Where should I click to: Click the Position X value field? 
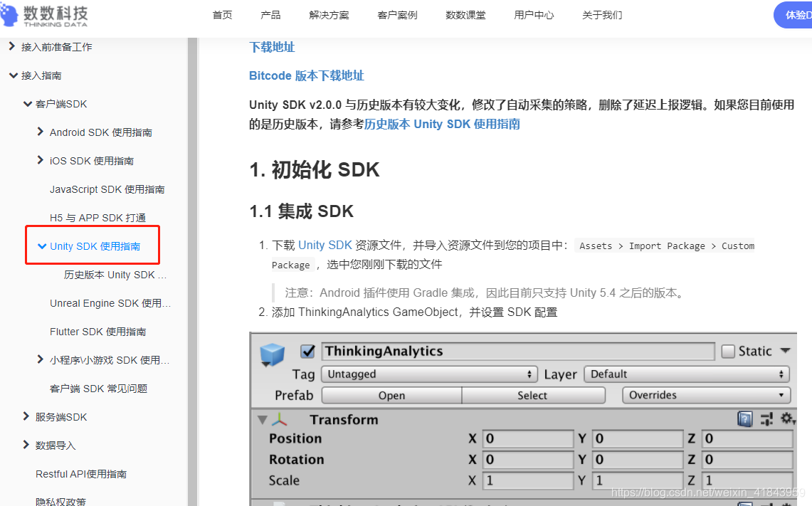pos(528,438)
